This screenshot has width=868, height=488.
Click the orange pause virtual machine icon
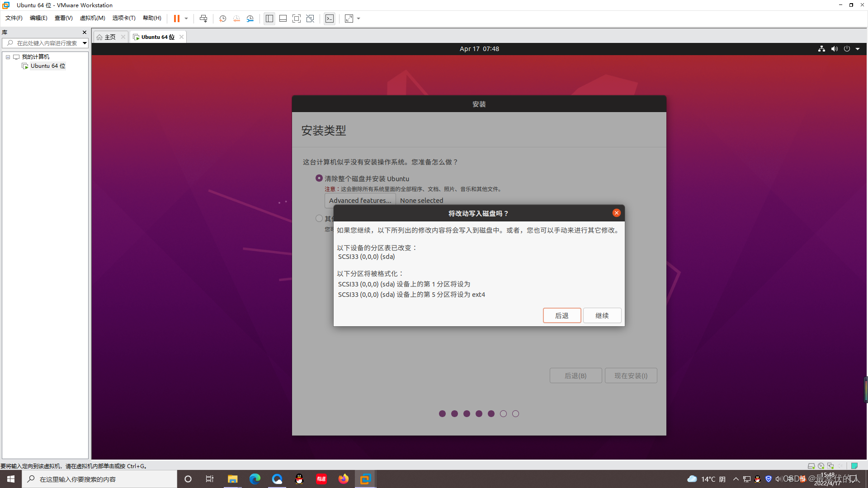tap(176, 19)
